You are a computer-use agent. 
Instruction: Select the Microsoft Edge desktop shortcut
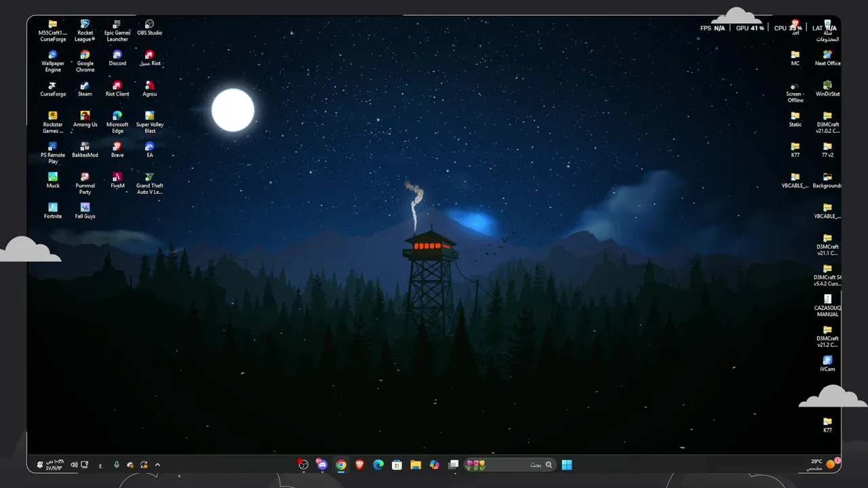coord(117,123)
